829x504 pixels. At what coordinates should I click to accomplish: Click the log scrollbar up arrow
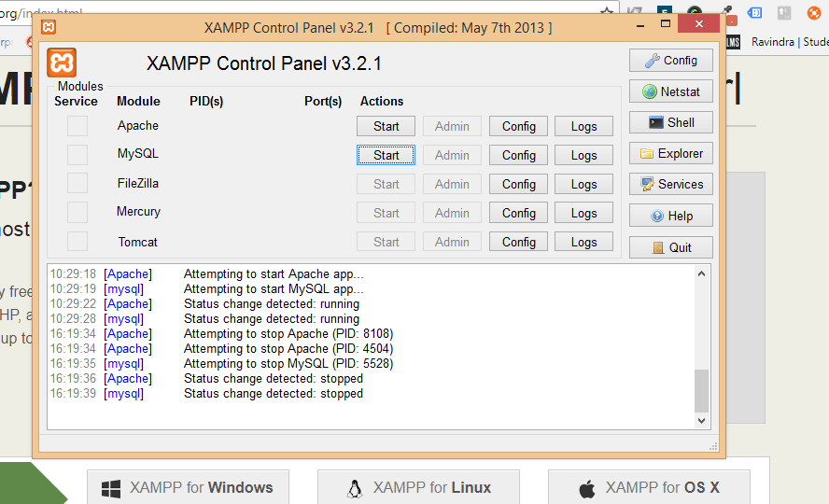702,273
